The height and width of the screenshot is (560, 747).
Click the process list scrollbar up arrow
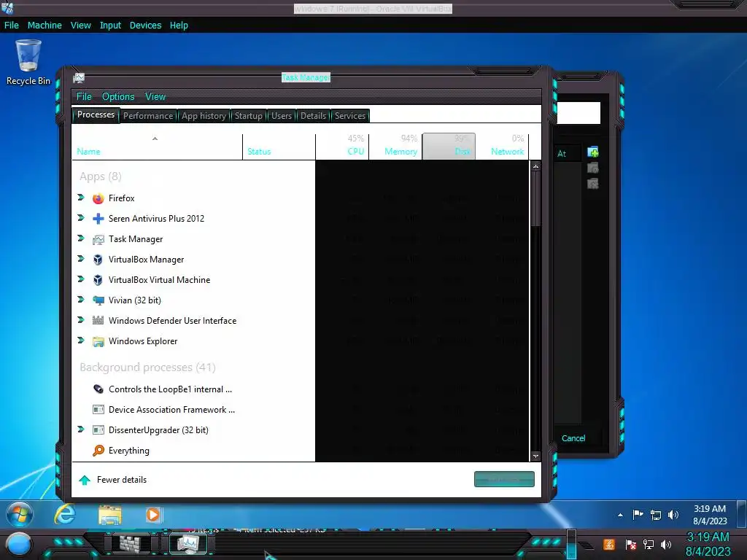coord(535,166)
